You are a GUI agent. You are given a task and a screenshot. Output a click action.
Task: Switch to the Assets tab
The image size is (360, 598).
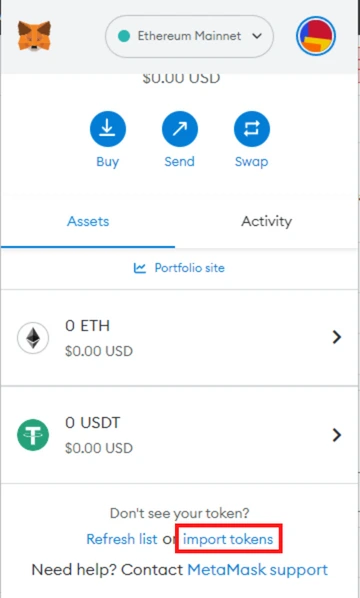[x=88, y=221]
